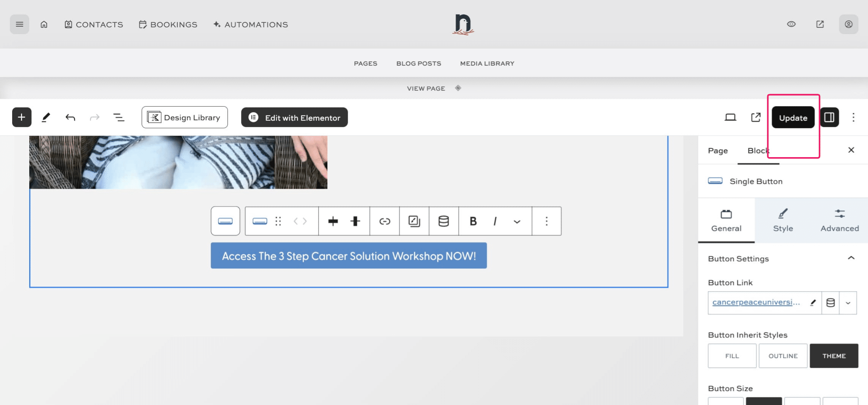Screen dimensions: 868x405
Task: Click the Update button
Action: pyautogui.click(x=792, y=117)
